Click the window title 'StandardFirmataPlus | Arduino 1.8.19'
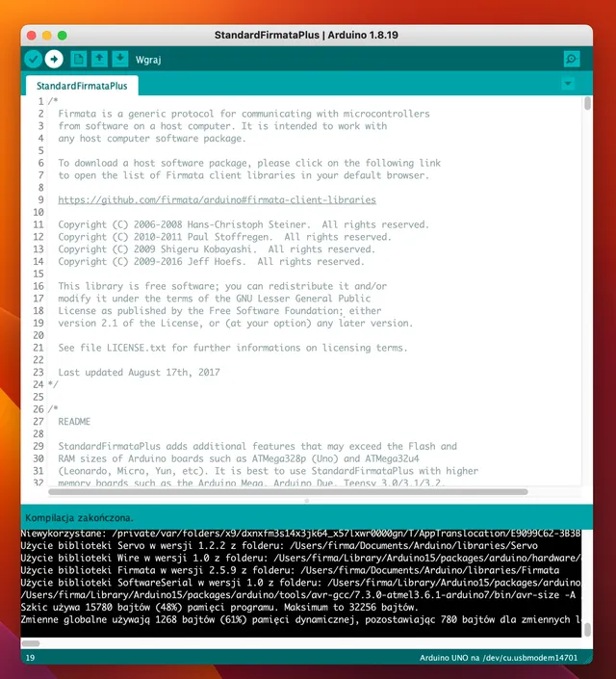 click(x=306, y=35)
